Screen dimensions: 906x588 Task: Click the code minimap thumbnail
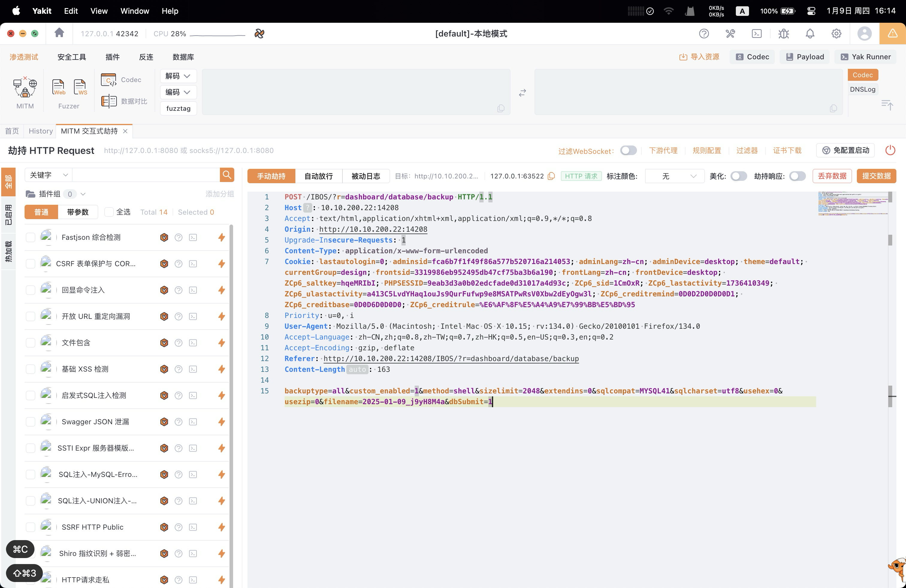[x=853, y=204]
